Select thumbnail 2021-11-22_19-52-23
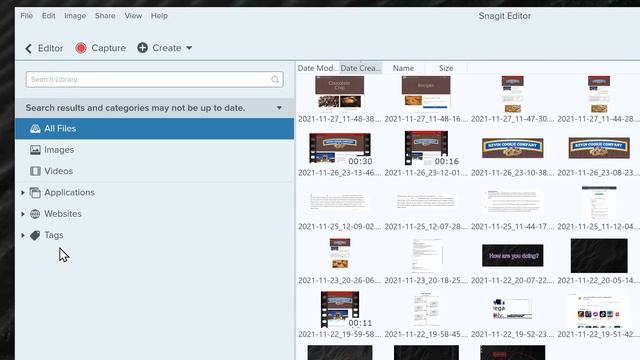This screenshot has height=360, width=640. point(513,309)
